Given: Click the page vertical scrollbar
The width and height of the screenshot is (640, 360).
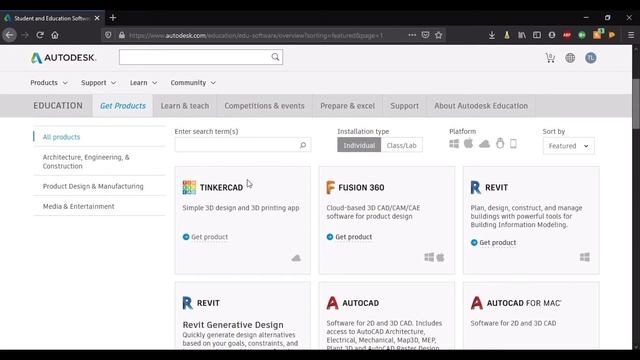Looking at the screenshot, I should pos(636,104).
